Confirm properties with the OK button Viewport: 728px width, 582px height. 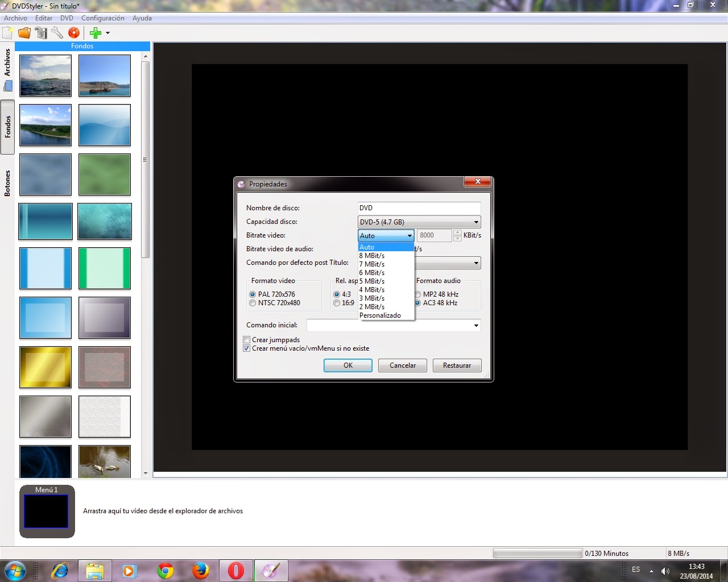pos(348,365)
